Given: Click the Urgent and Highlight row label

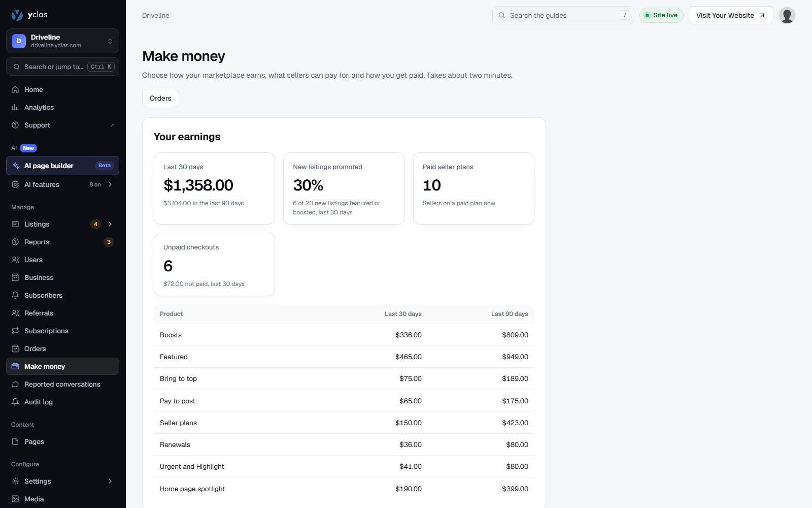Looking at the screenshot, I should tap(192, 466).
